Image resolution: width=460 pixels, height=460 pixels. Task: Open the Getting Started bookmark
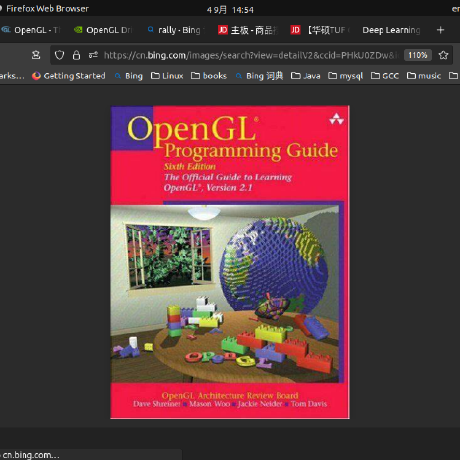pos(69,76)
